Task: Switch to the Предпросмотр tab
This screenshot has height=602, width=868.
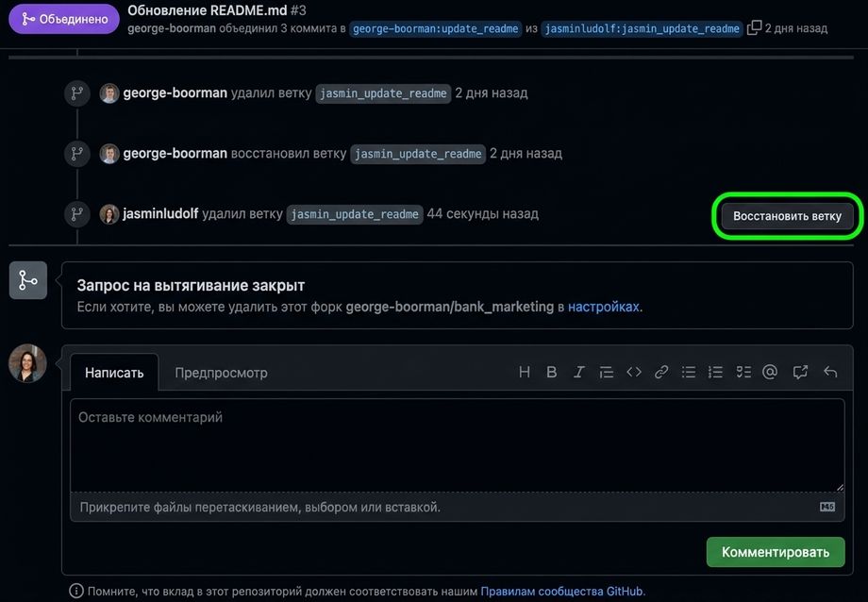Action: click(221, 373)
